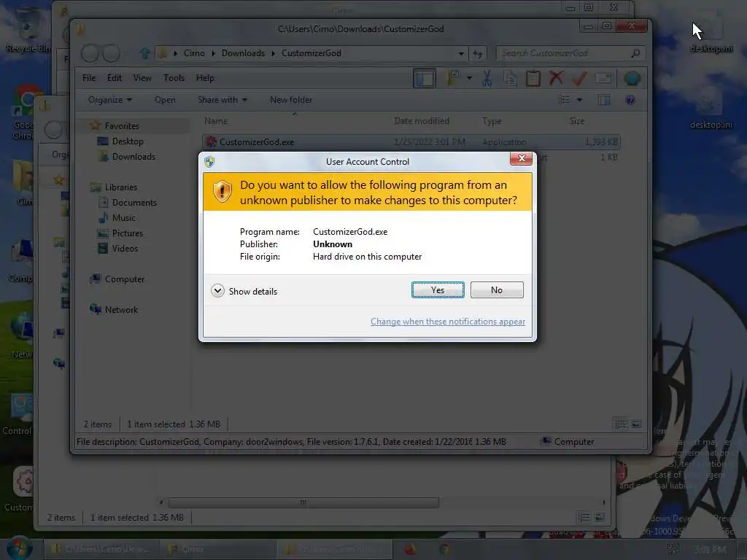Image resolution: width=747 pixels, height=560 pixels.
Task: Click the search magnifier icon
Action: 635,53
